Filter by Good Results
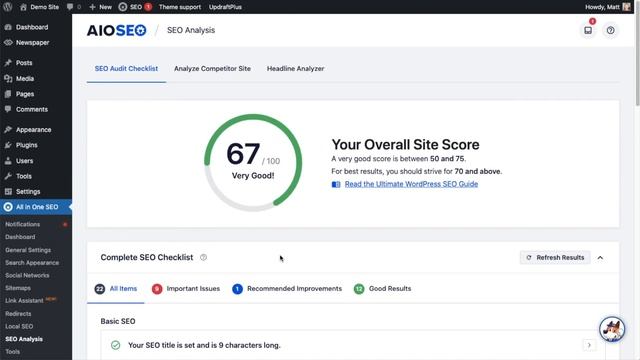The width and height of the screenshot is (640, 360). tap(382, 289)
